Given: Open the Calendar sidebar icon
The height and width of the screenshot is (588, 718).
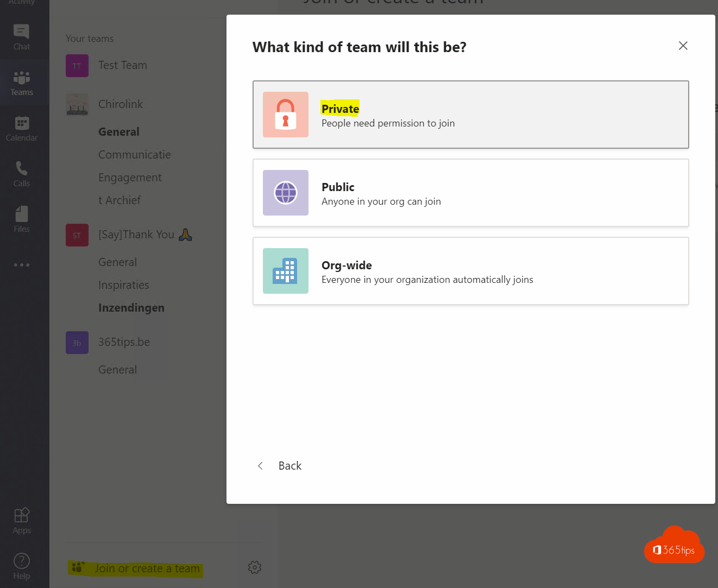Looking at the screenshot, I should (22, 128).
